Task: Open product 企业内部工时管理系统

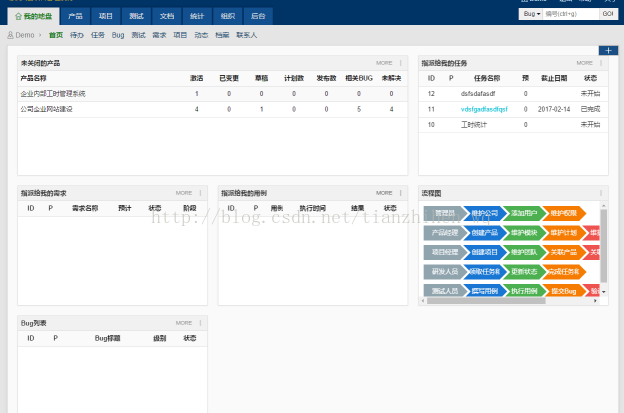Action: [x=53, y=94]
